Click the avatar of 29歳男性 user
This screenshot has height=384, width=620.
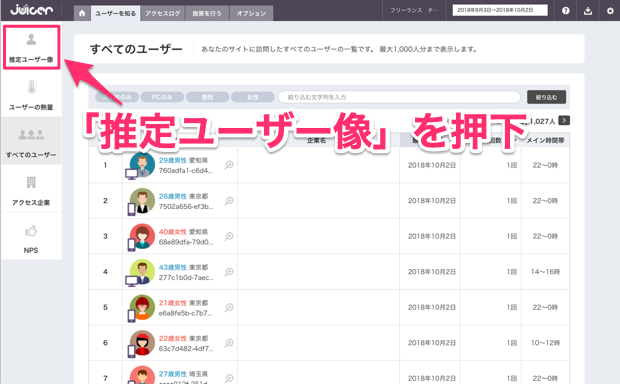click(x=142, y=165)
